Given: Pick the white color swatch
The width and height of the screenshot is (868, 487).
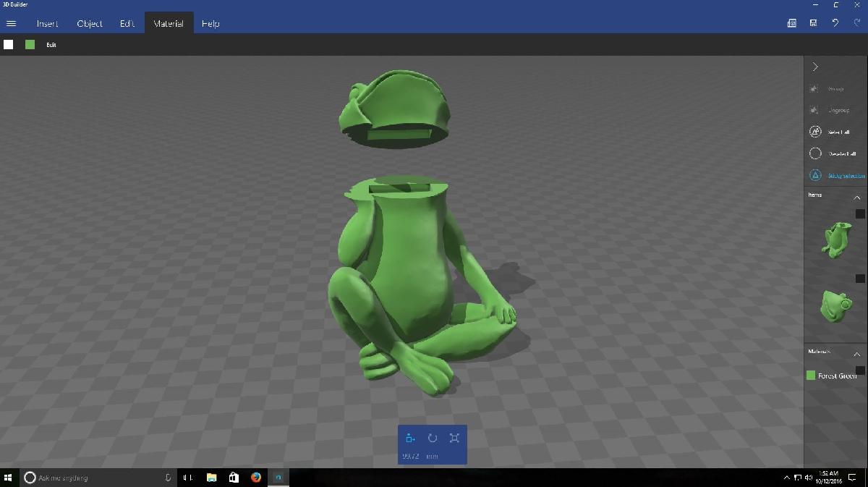Looking at the screenshot, I should tap(9, 45).
